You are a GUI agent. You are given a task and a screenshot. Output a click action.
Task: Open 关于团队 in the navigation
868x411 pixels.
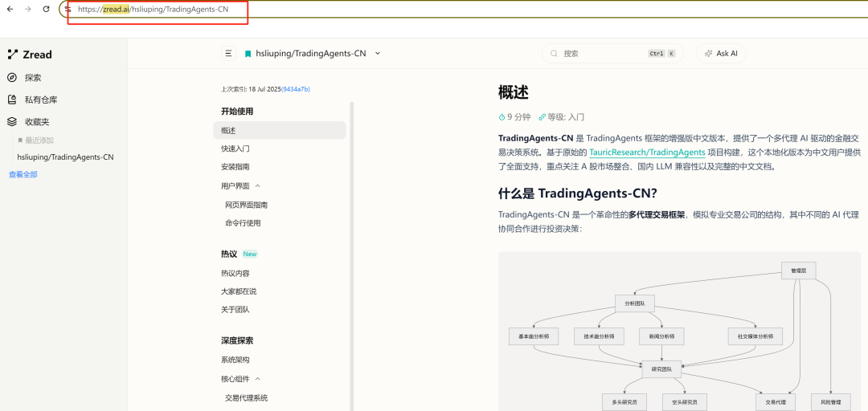[x=235, y=310]
